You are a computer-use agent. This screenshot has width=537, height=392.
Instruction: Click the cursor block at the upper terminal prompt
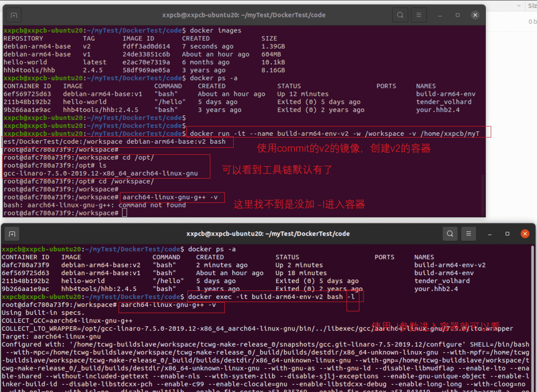[x=125, y=213]
